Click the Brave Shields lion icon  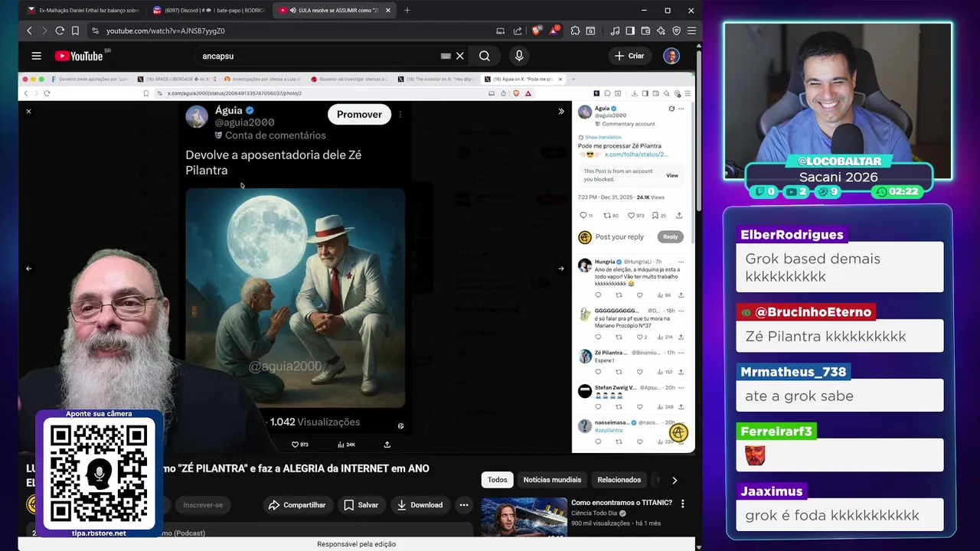536,31
